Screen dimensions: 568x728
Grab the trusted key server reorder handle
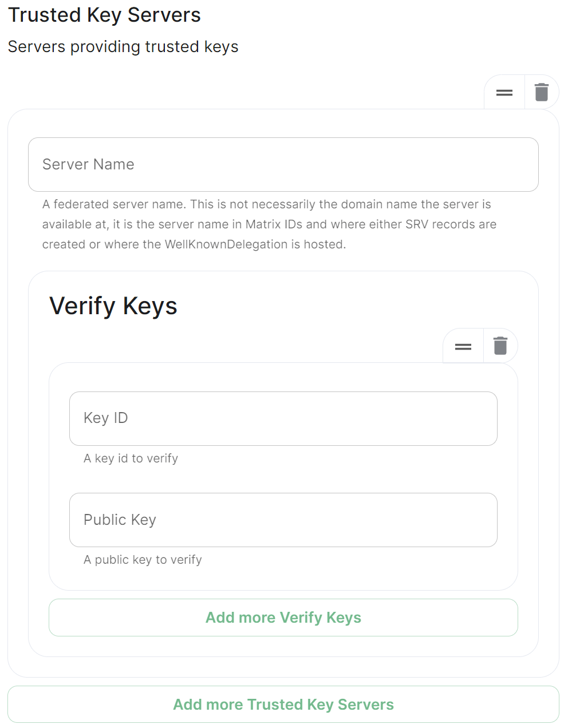pos(504,92)
